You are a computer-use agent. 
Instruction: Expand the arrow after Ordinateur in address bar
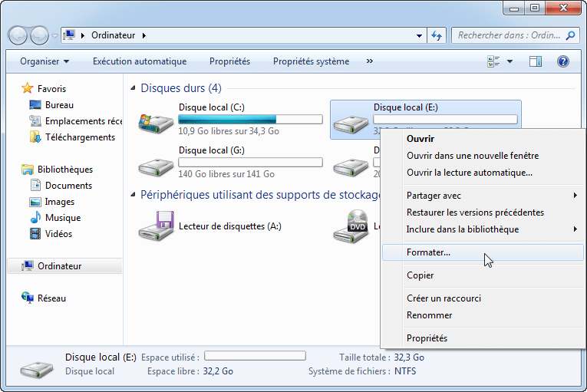[x=144, y=35]
